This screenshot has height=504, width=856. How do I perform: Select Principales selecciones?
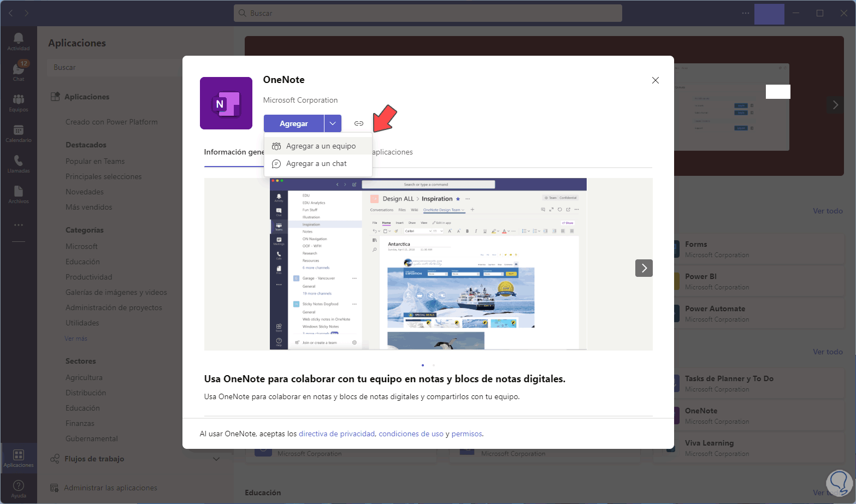point(104,176)
